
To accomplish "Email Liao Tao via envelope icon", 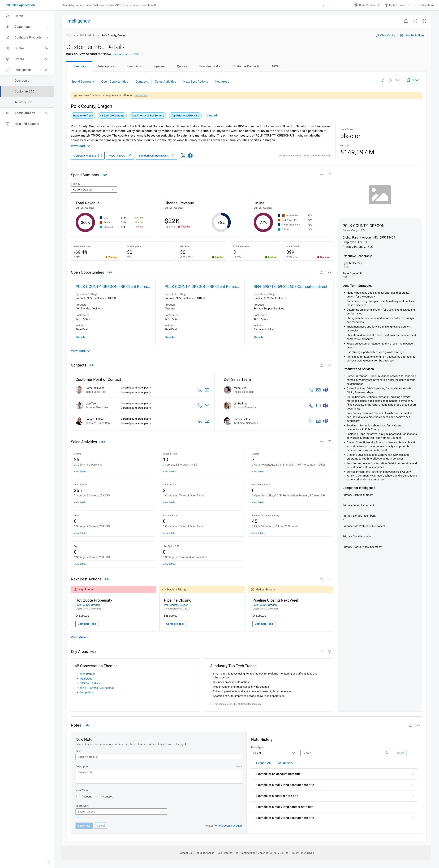I will [207, 406].
